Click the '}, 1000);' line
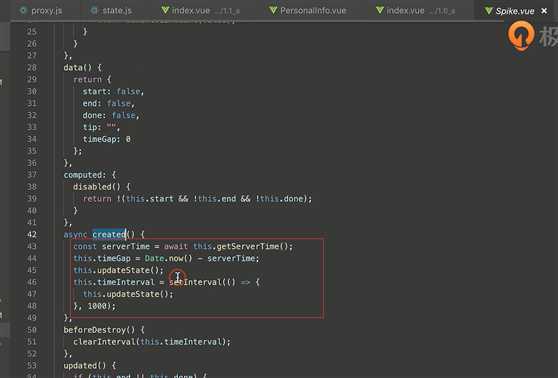The image size is (558, 378). (94, 306)
